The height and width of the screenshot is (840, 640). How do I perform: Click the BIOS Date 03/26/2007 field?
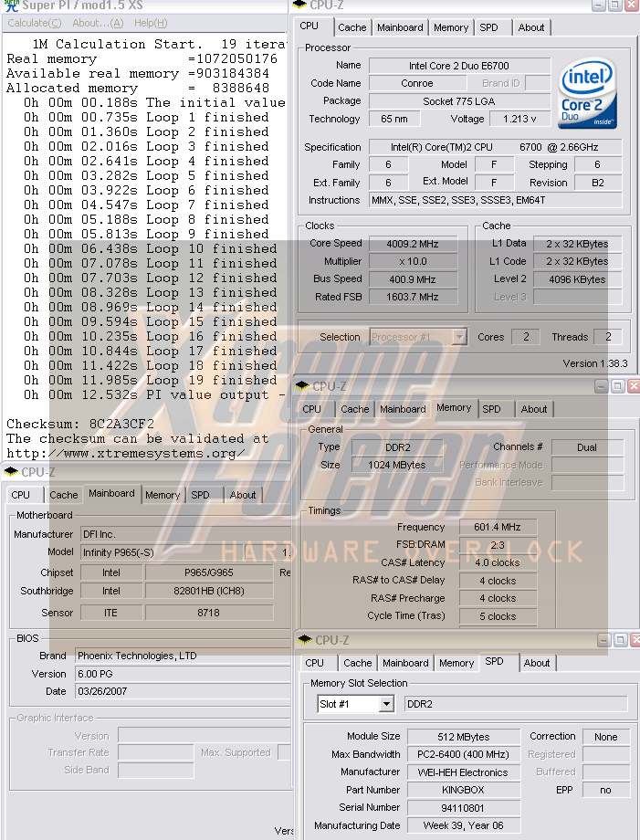[184, 691]
